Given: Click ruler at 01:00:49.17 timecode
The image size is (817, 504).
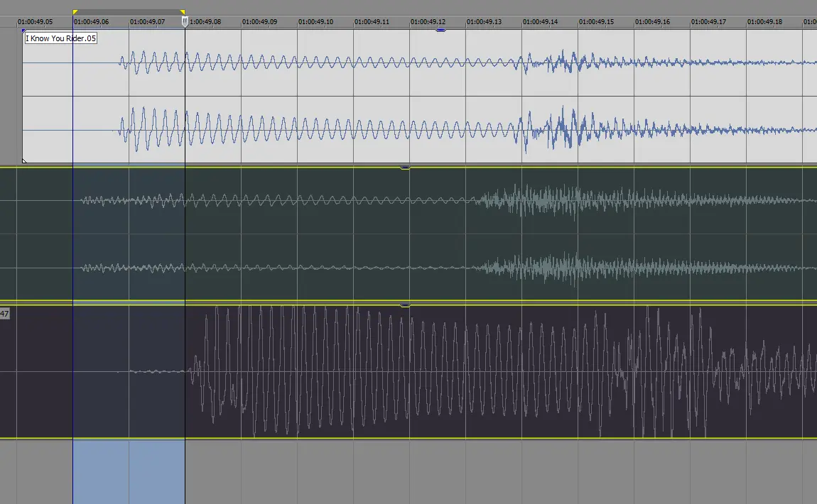Looking at the screenshot, I should tap(708, 22).
